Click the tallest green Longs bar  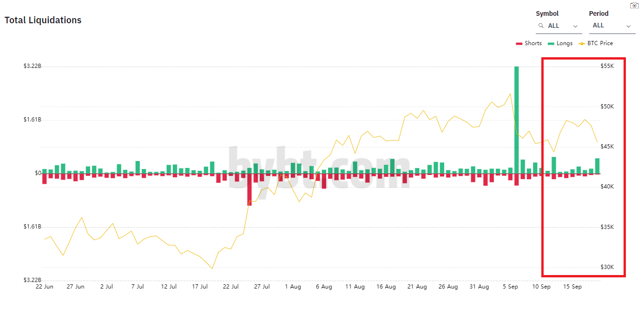tap(516, 120)
